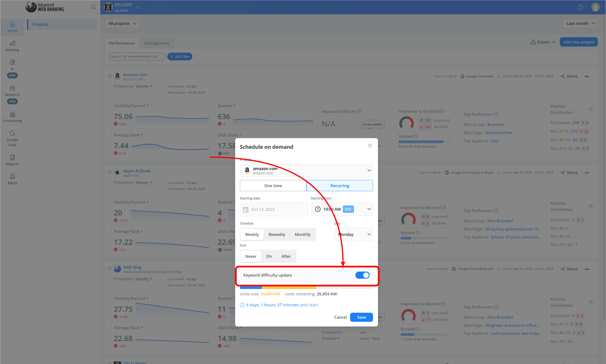Select the AWR Blog project checkbox
Viewport: 606px width, 364px height.
[110, 269]
